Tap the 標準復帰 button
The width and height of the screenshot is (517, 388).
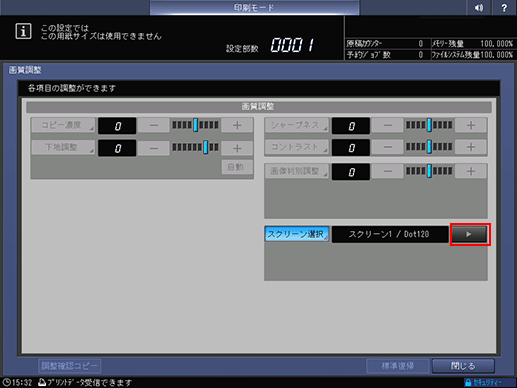coord(398,366)
